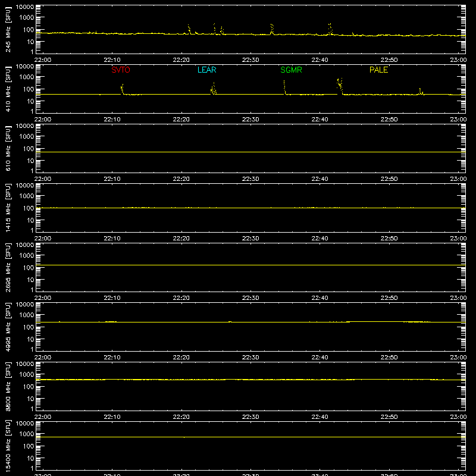
Task: Select the 245 MHz [SFU] axis title
Action: 8,29
